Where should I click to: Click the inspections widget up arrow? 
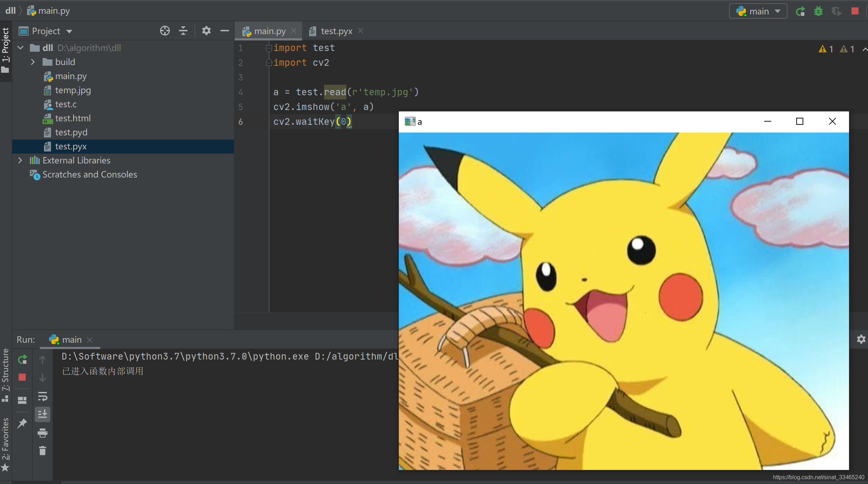pos(864,50)
